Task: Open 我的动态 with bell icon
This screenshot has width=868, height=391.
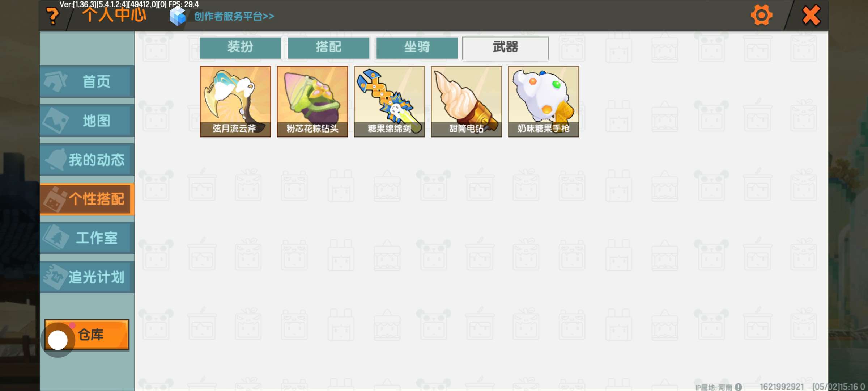Action: tap(87, 160)
